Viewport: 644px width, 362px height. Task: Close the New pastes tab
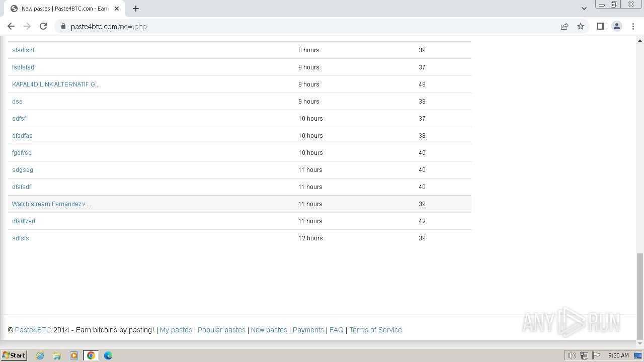[x=117, y=9]
